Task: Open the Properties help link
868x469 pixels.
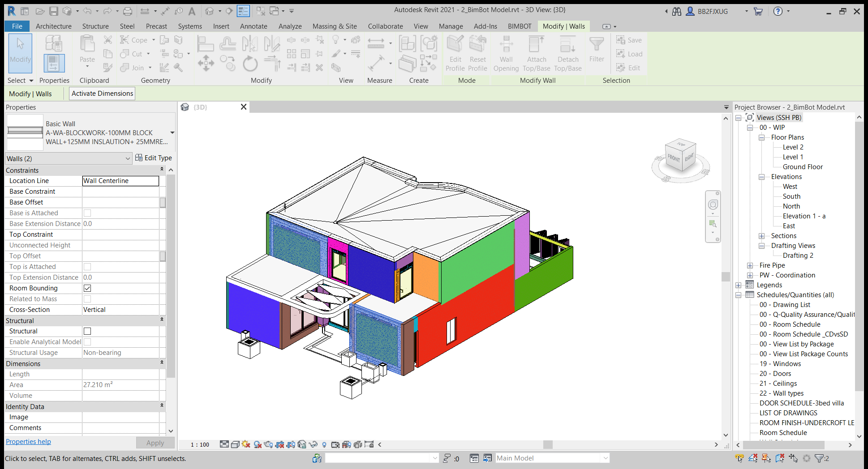Action: pyautogui.click(x=28, y=442)
